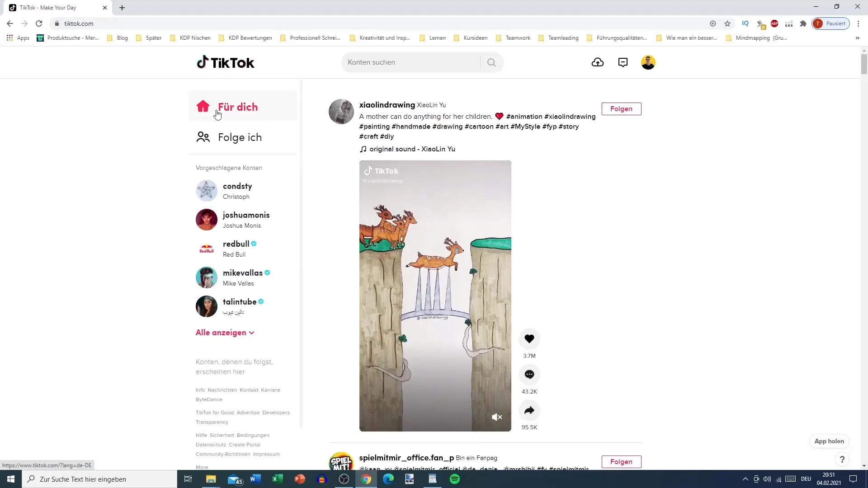
Task: Bookmark this page with star icon
Action: point(727,23)
